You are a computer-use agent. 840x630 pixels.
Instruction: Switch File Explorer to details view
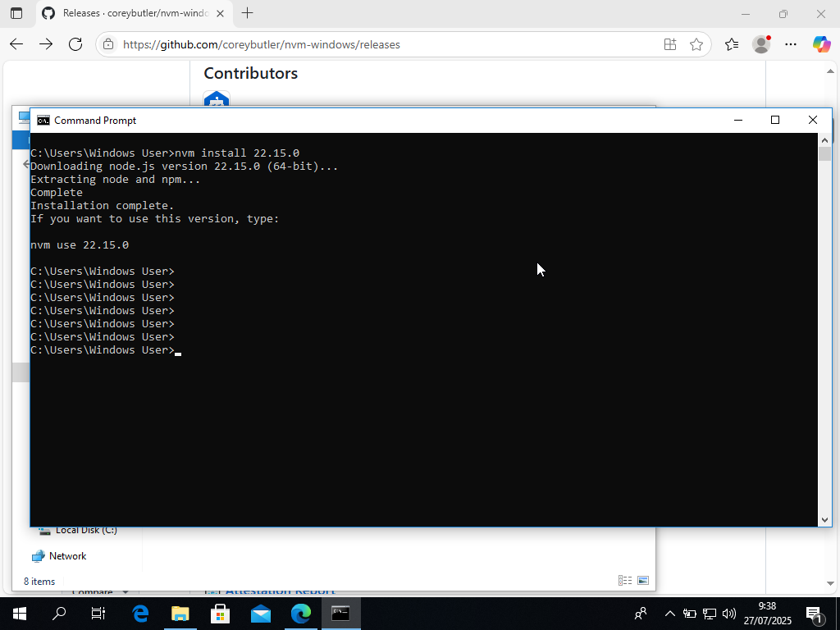tap(625, 580)
